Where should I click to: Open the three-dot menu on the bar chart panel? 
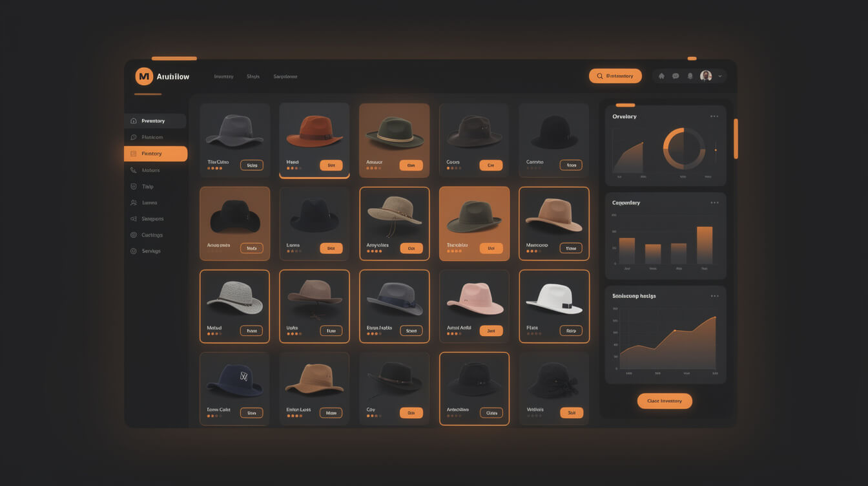point(714,202)
